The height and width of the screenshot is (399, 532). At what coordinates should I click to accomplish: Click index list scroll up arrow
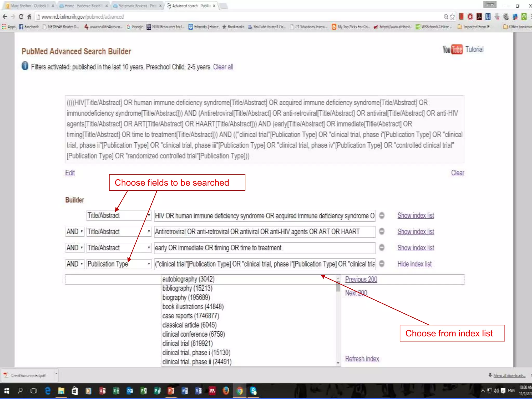pos(338,278)
